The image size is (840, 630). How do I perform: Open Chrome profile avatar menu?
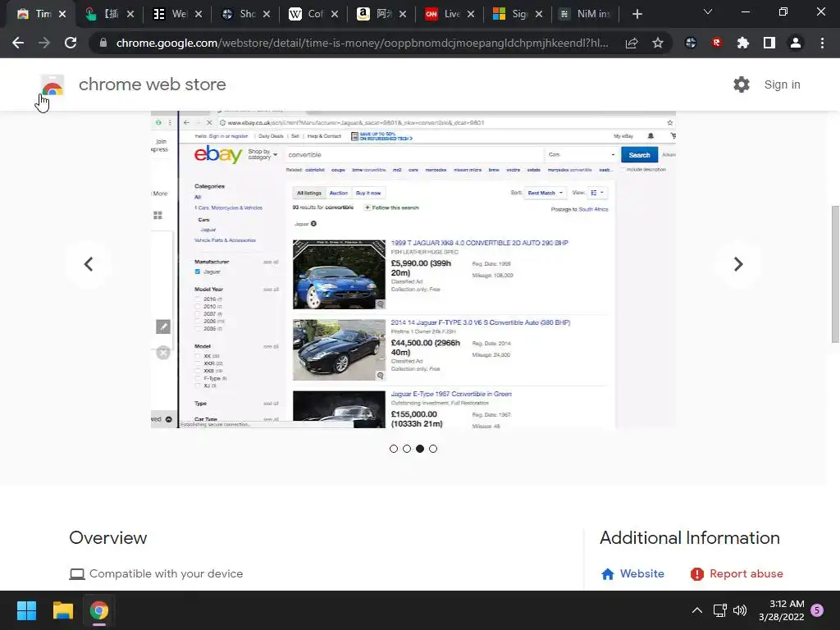click(x=796, y=43)
